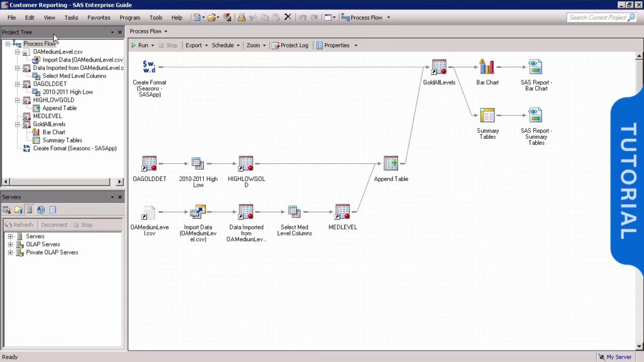Click the Summary Tables node icon
Screen dimensions: 644x362
click(x=487, y=116)
